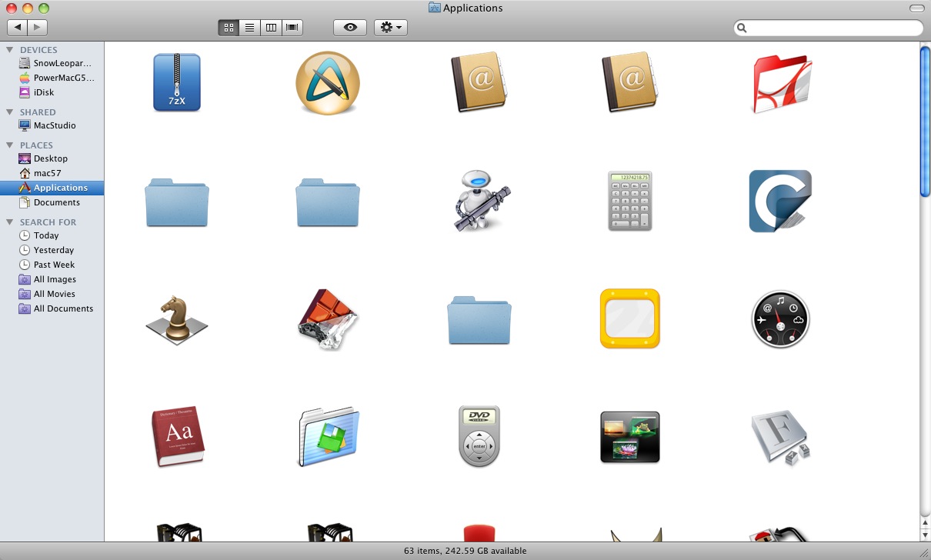The width and height of the screenshot is (931, 560).
Task: Switch to column view
Action: [271, 28]
